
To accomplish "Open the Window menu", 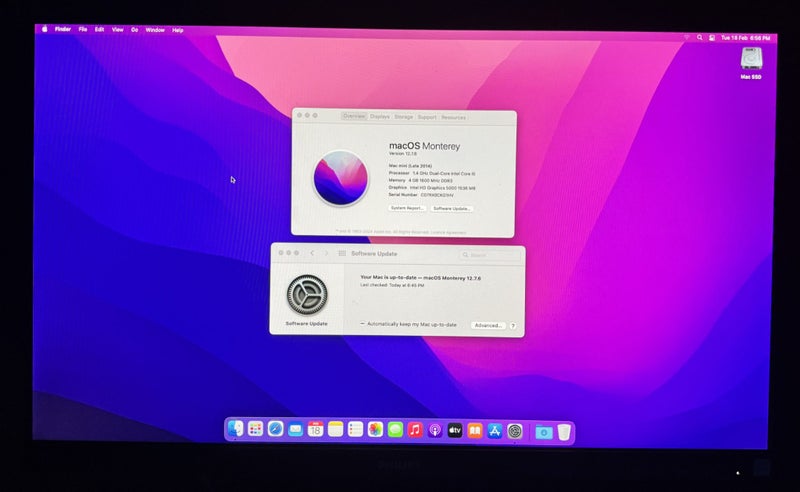I will (x=155, y=30).
